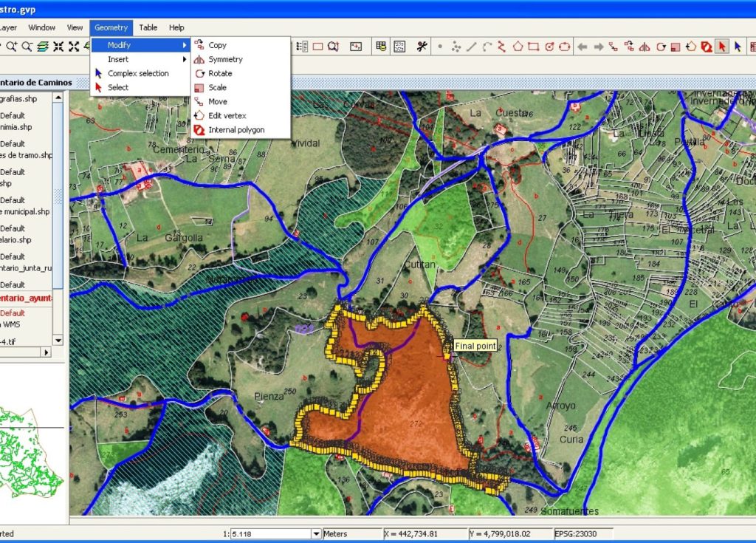Click the layer panel scrollbar down arrow

(x=59, y=341)
